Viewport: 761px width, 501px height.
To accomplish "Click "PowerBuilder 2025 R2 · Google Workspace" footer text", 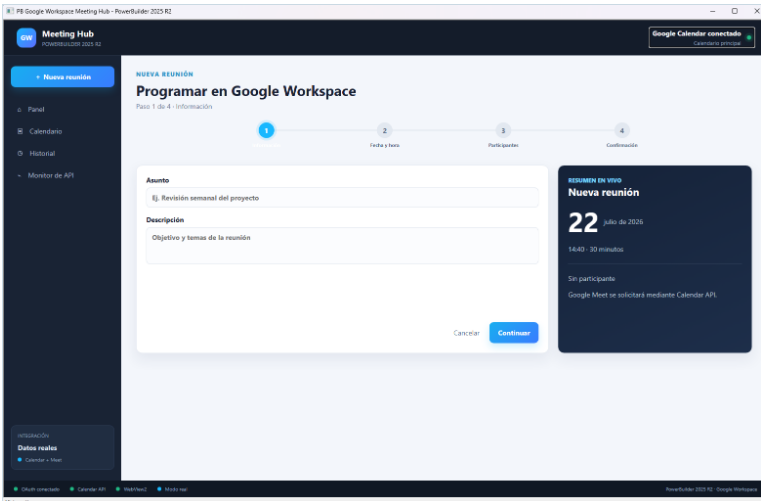I will click(x=711, y=490).
